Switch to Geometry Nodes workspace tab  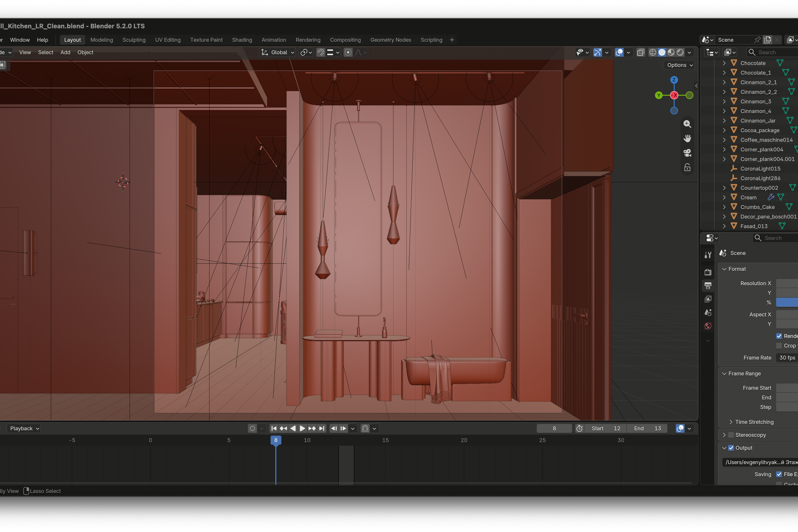[391, 40]
